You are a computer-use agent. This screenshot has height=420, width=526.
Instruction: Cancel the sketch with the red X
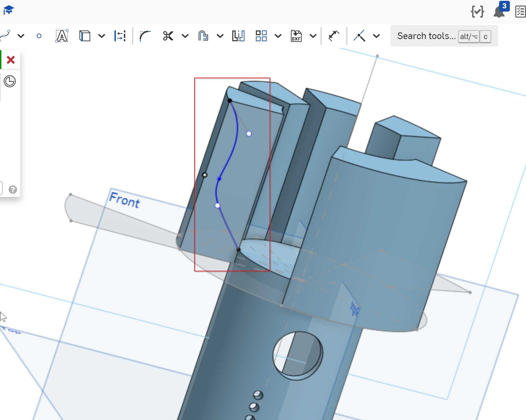click(11, 60)
